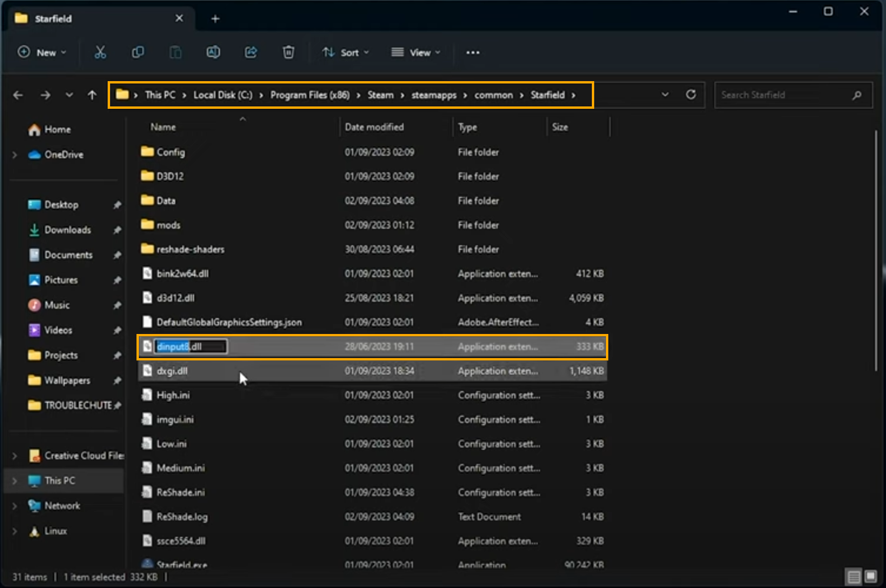The height and width of the screenshot is (588, 886).
Task: Click common in the address breadcrumb
Action: point(494,95)
